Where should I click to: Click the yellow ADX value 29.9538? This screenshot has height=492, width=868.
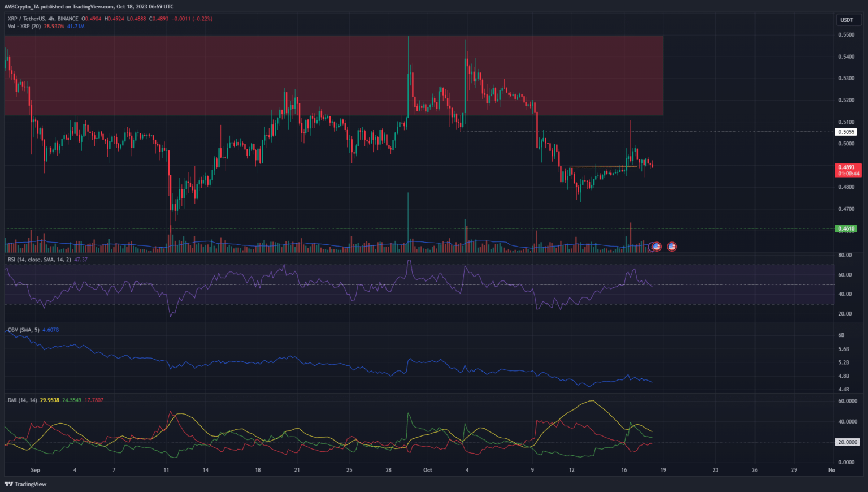[x=49, y=400]
